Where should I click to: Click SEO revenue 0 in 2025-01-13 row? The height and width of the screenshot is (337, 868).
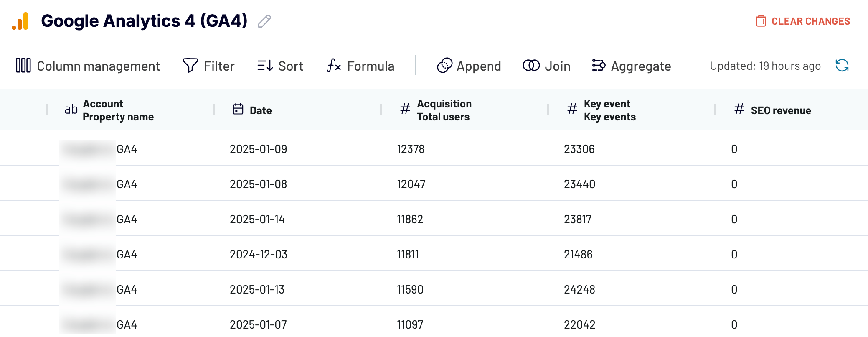[x=734, y=290]
